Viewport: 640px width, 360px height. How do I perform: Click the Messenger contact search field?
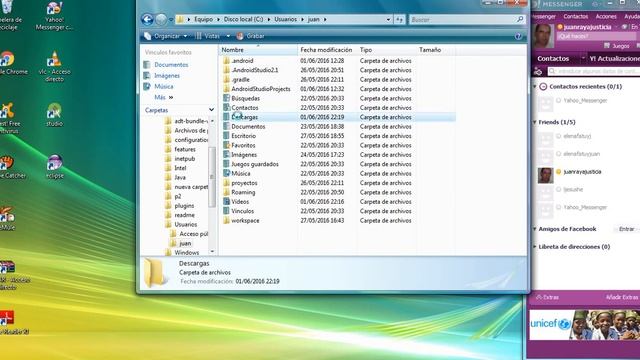click(593, 71)
